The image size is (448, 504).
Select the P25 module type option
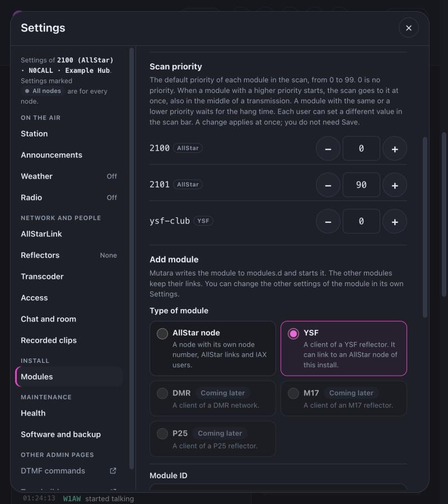pyautogui.click(x=213, y=439)
